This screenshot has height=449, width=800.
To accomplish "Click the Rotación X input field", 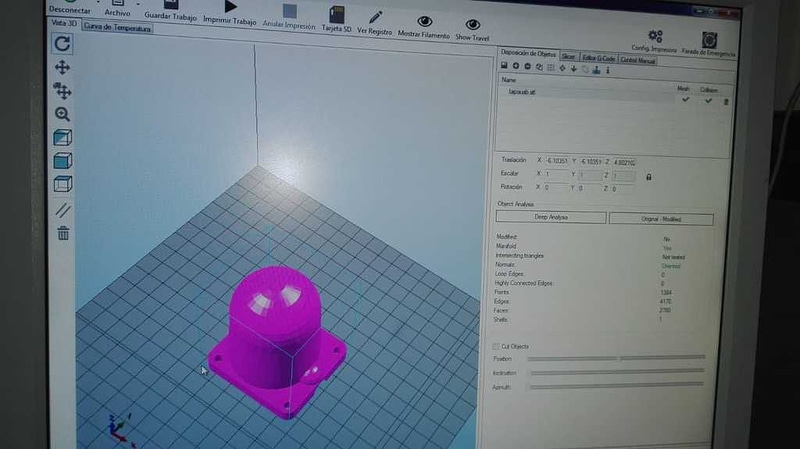I will [556, 188].
